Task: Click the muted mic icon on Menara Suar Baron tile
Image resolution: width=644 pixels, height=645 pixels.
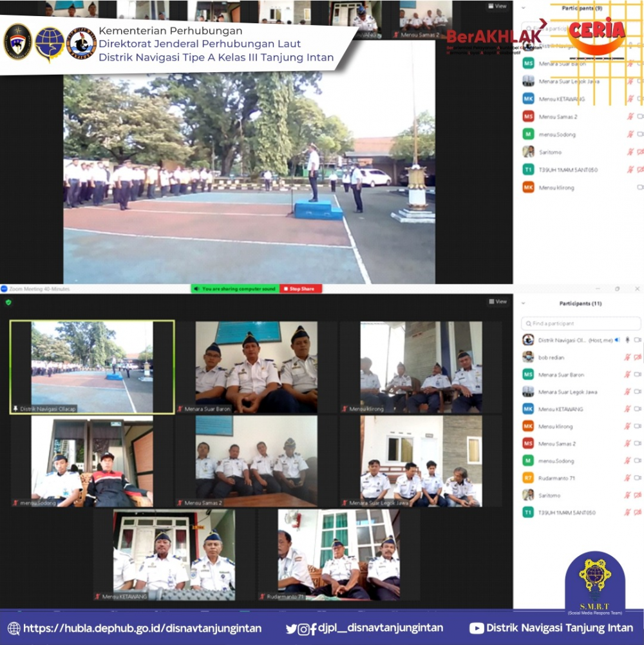Action: 180,409
